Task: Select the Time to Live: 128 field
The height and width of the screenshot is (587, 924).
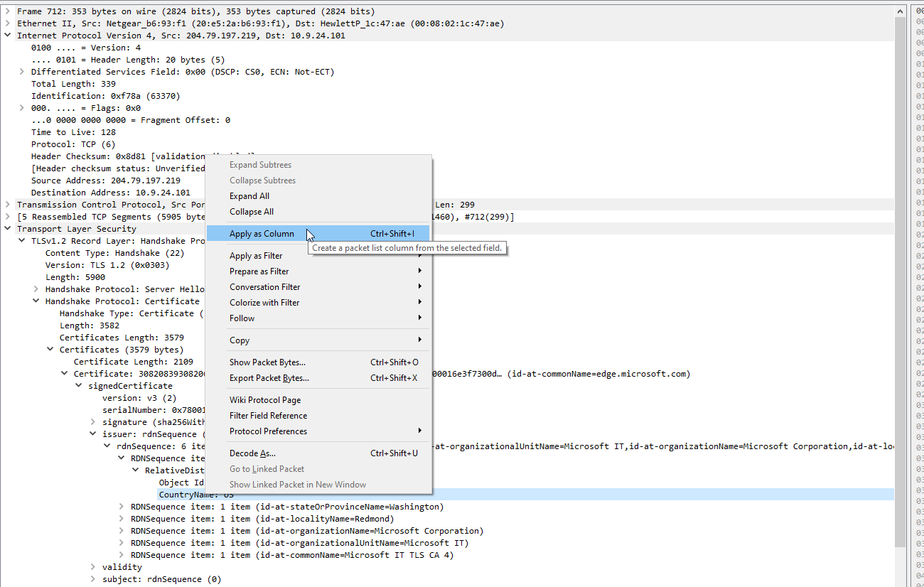Action: tap(73, 132)
